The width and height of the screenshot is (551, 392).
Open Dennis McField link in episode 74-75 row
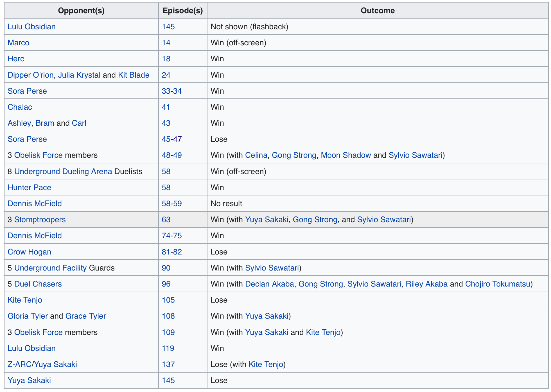click(x=35, y=236)
